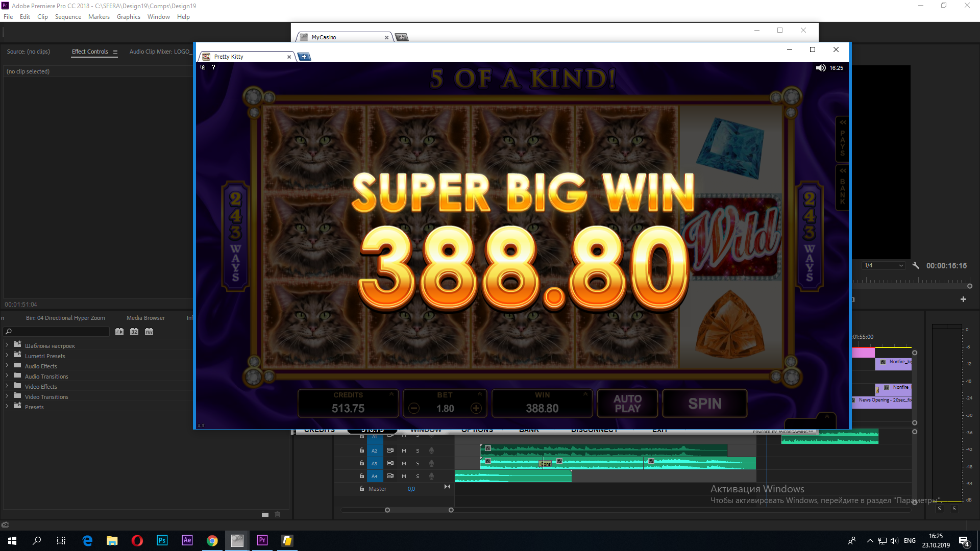Toggle sync lock on track A4

[x=390, y=476]
